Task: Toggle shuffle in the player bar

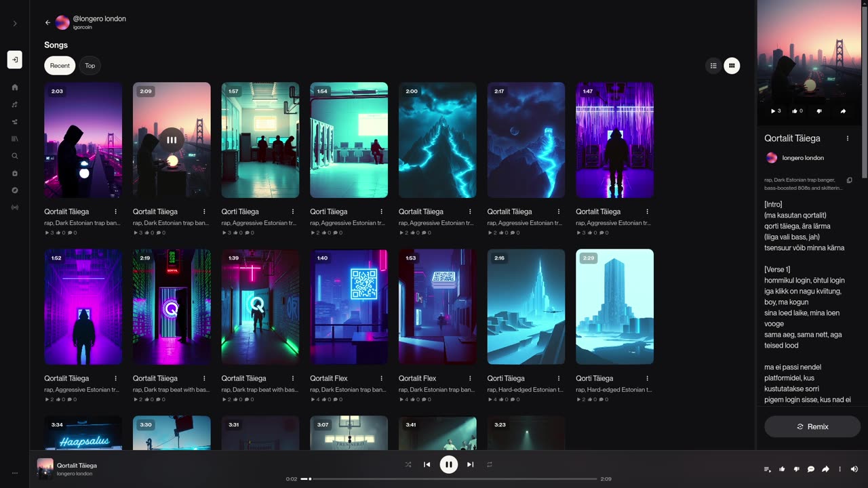Action: tap(408, 464)
